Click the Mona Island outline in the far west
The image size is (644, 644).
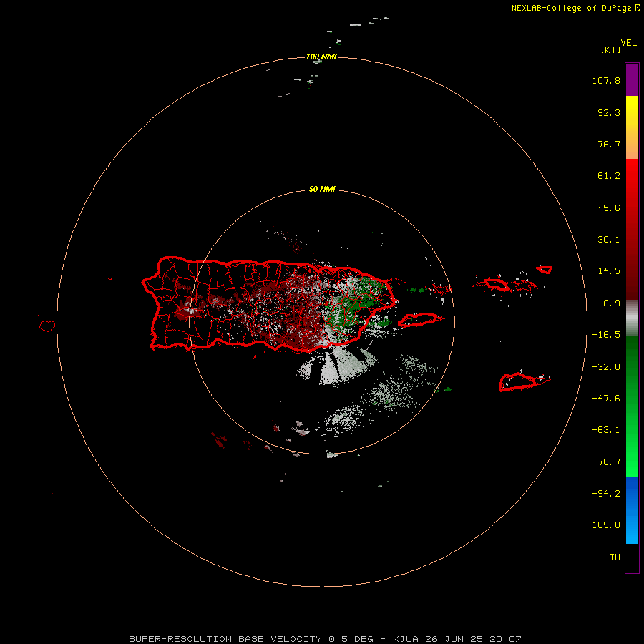click(47, 326)
